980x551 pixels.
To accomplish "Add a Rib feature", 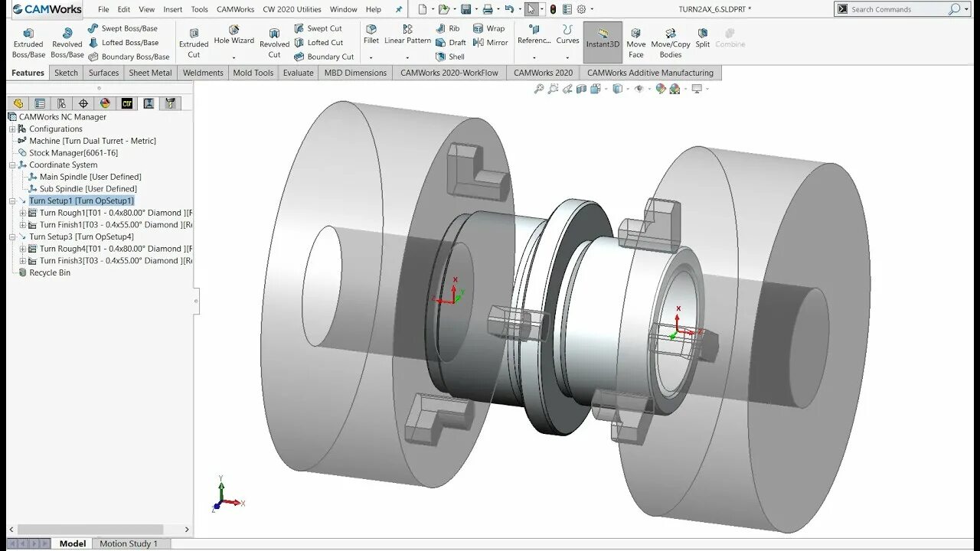I will pos(448,28).
